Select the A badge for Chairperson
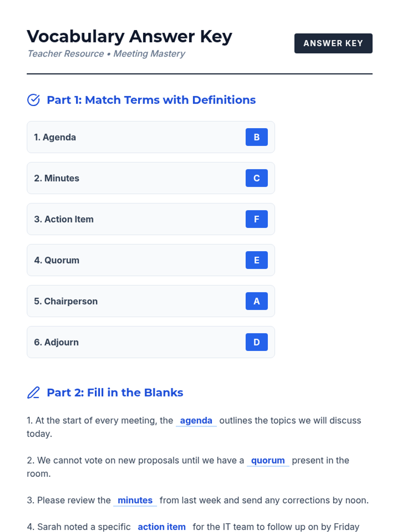The height and width of the screenshot is (532, 399). pyautogui.click(x=256, y=301)
